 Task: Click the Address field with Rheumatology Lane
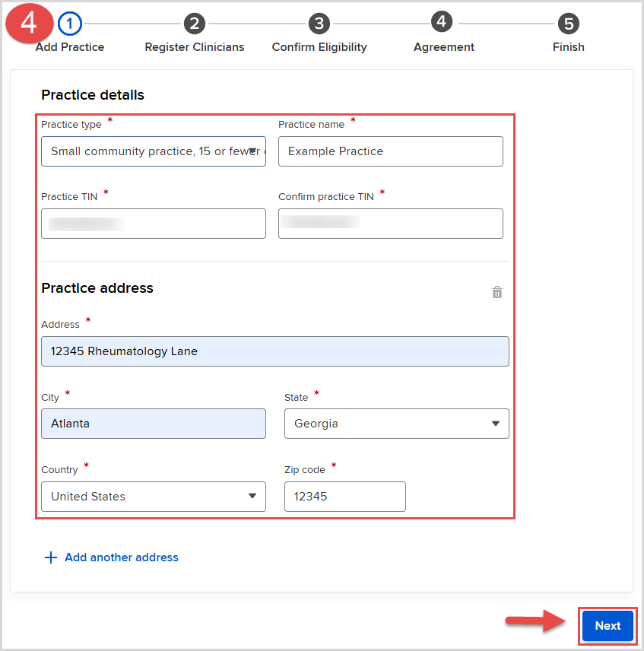pyautogui.click(x=275, y=351)
